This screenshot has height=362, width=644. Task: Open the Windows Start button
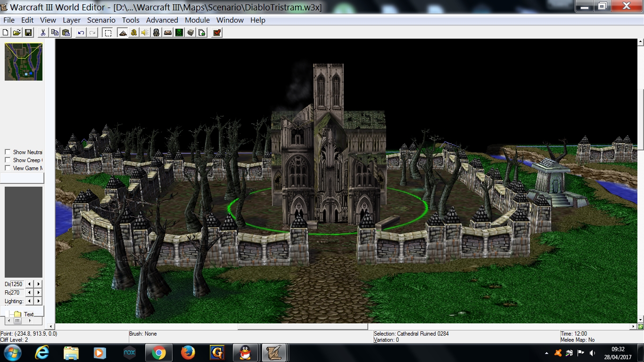pyautogui.click(x=12, y=353)
